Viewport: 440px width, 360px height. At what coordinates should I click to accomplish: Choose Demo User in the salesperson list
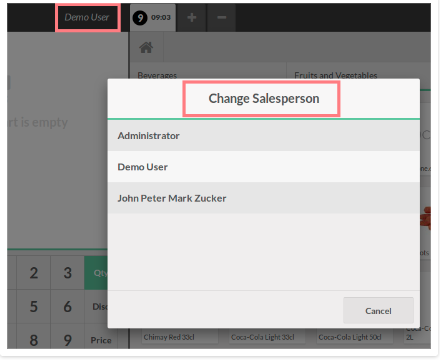click(x=263, y=167)
